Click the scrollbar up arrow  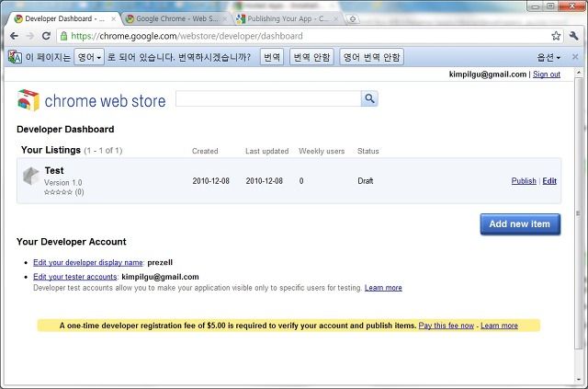click(x=578, y=72)
